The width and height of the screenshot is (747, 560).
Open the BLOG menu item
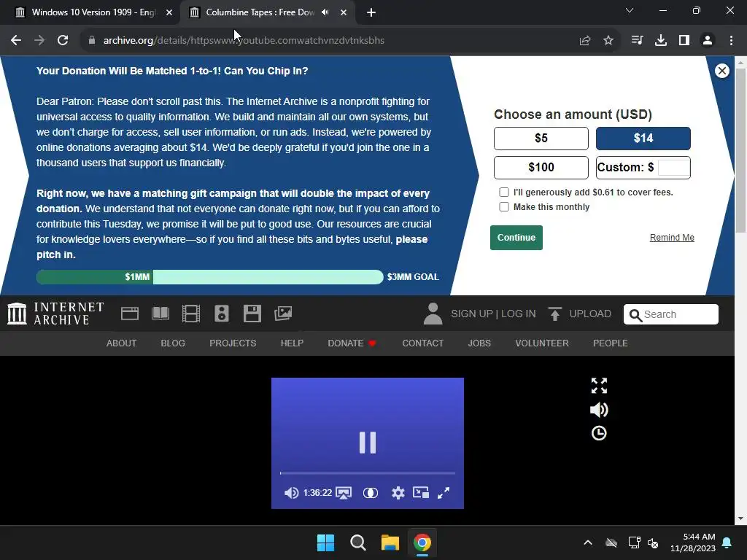(173, 343)
